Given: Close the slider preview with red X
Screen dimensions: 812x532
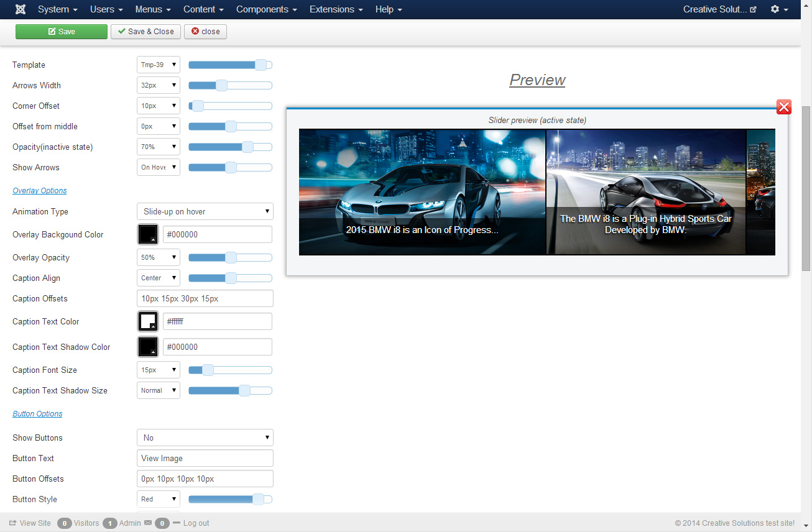Looking at the screenshot, I should [784, 107].
